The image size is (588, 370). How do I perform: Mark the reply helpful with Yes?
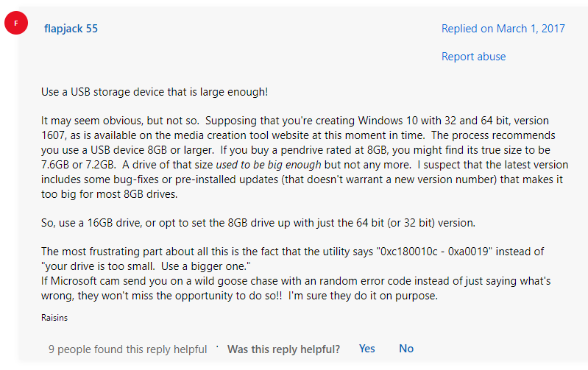click(x=366, y=349)
